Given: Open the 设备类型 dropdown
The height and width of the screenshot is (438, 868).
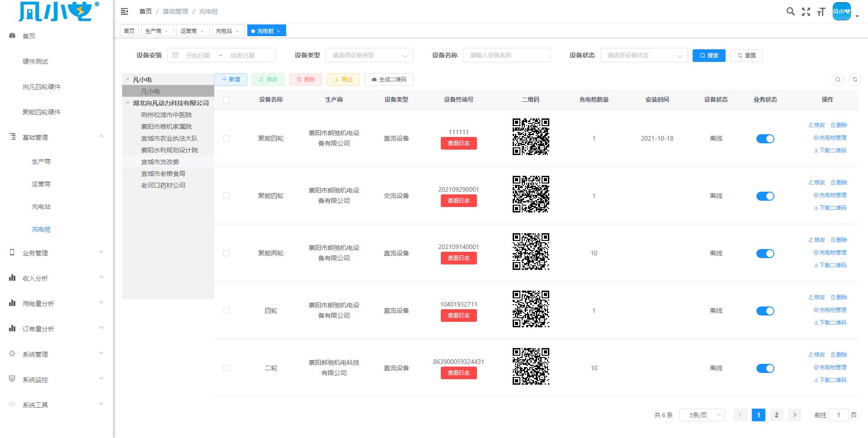Looking at the screenshot, I should pyautogui.click(x=369, y=55).
